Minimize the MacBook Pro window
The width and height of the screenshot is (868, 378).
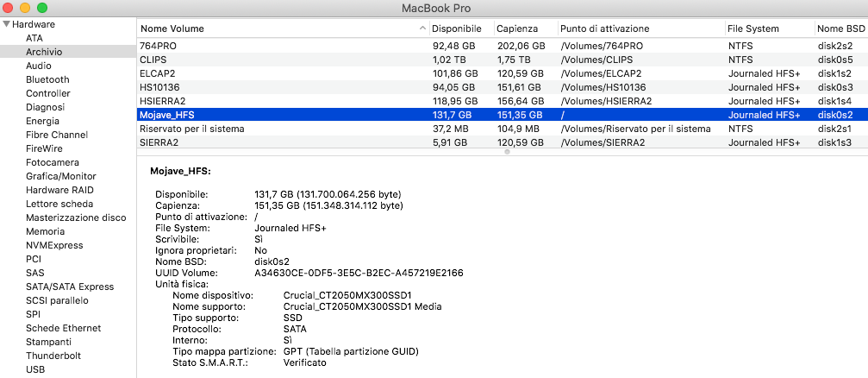[x=25, y=8]
